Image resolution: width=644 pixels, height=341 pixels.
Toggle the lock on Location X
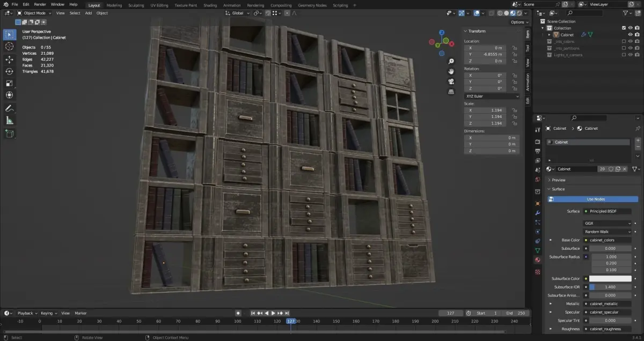point(514,48)
